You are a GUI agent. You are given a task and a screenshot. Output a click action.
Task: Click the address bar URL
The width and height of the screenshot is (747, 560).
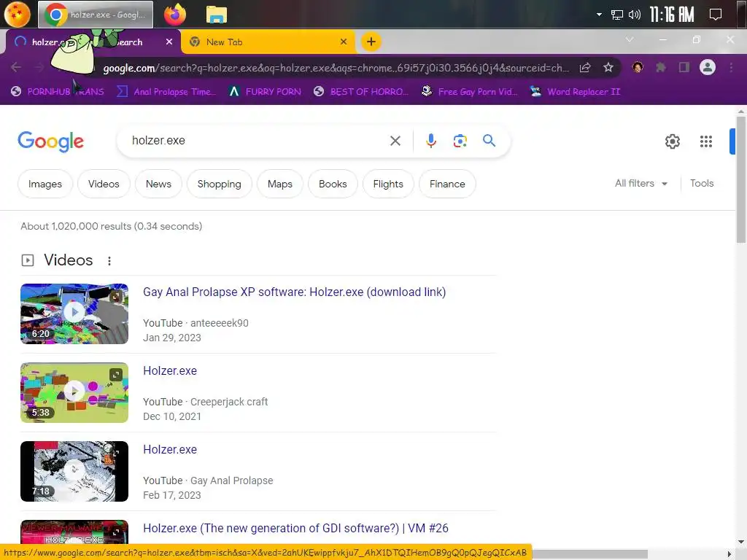[336, 68]
